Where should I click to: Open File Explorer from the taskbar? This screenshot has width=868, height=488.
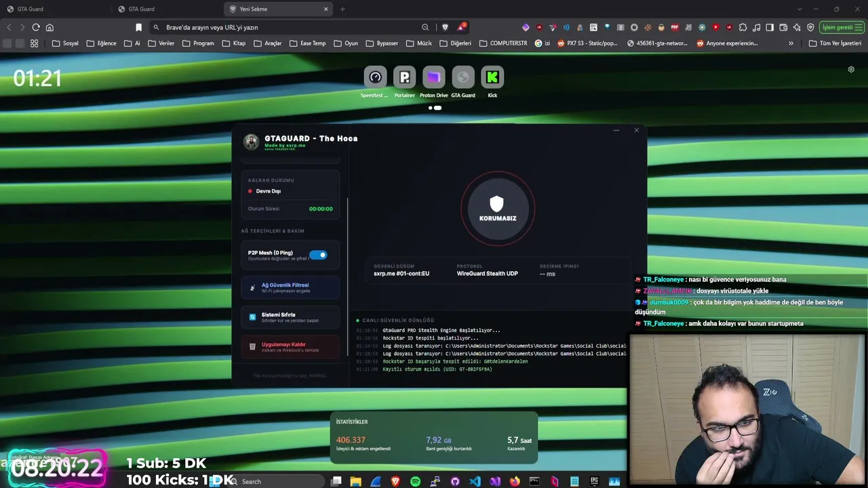point(356,481)
